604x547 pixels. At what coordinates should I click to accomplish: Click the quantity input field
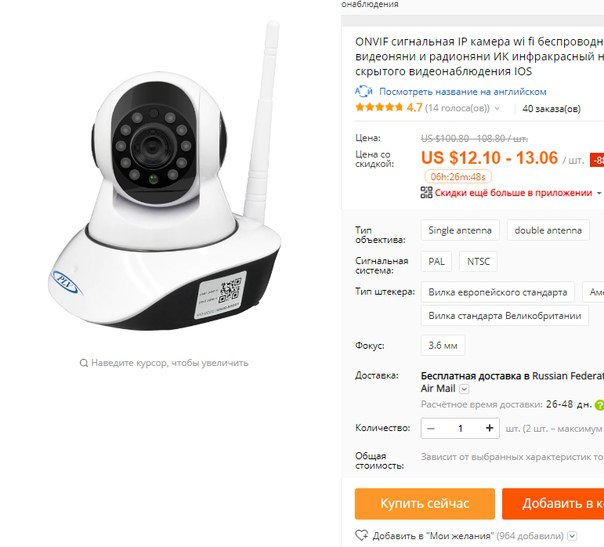pyautogui.click(x=460, y=428)
